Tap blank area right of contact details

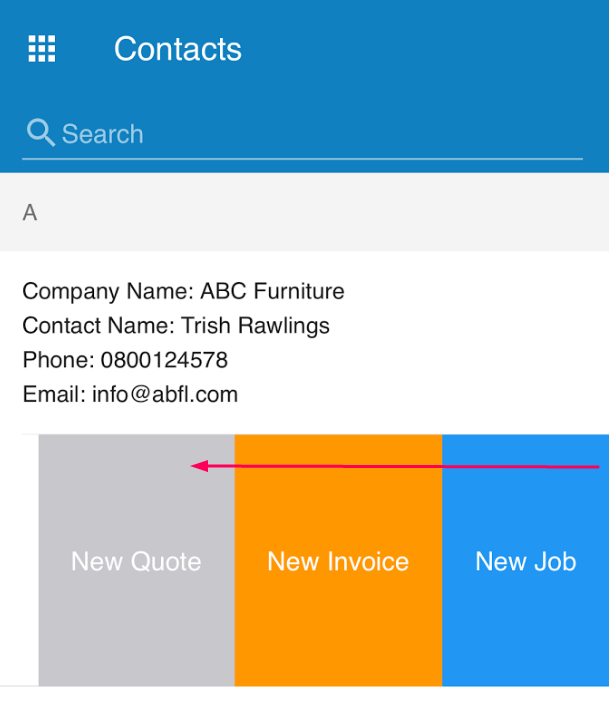478,342
